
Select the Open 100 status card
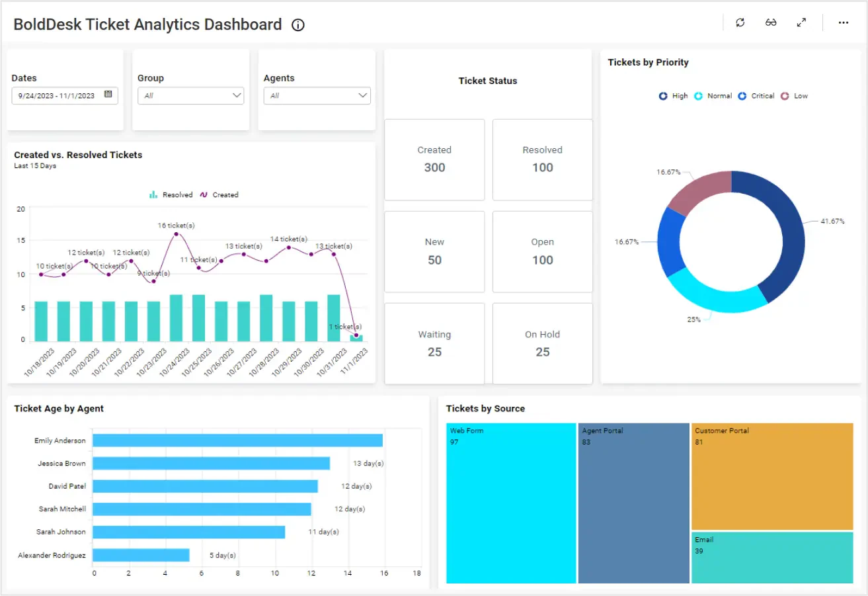click(543, 252)
